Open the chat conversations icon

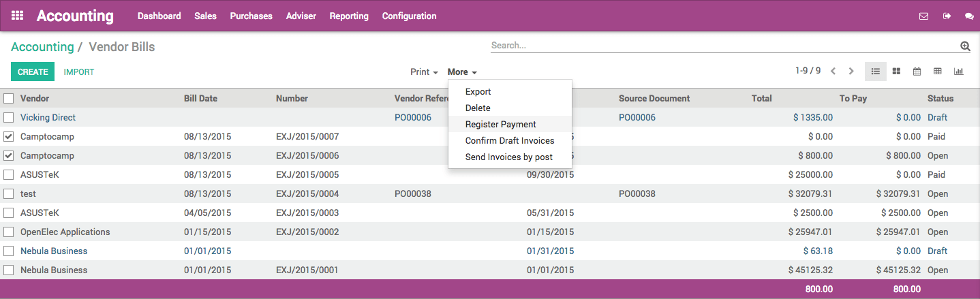click(x=969, y=16)
